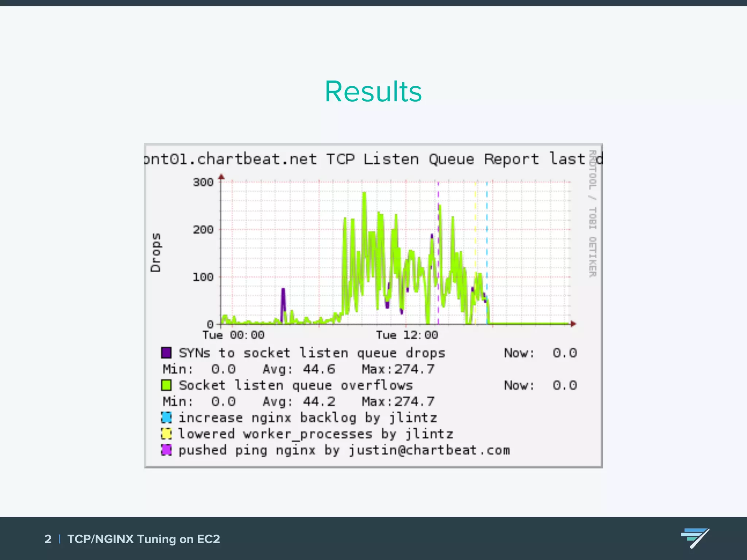
Task: Click the slide number 2 in footer
Action: [48, 539]
